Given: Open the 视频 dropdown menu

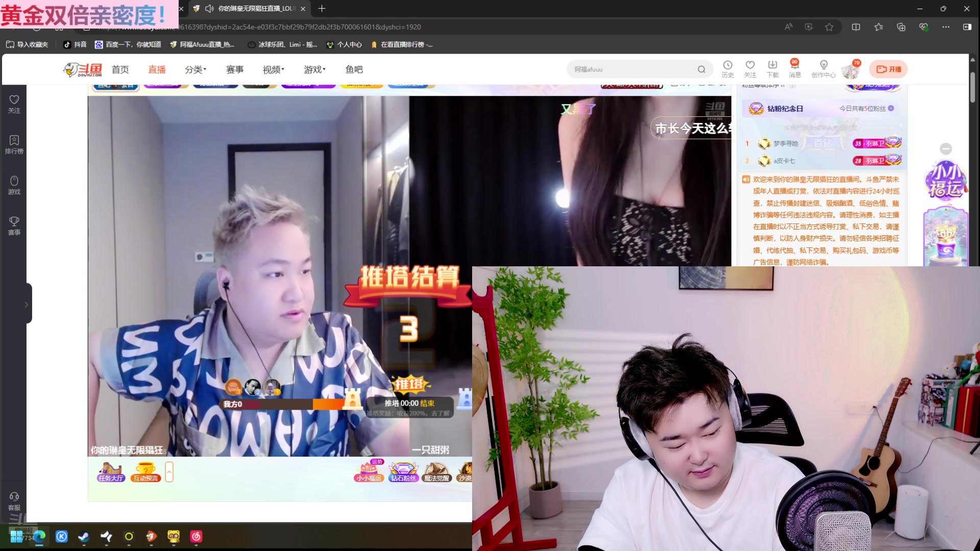Looking at the screenshot, I should [274, 69].
